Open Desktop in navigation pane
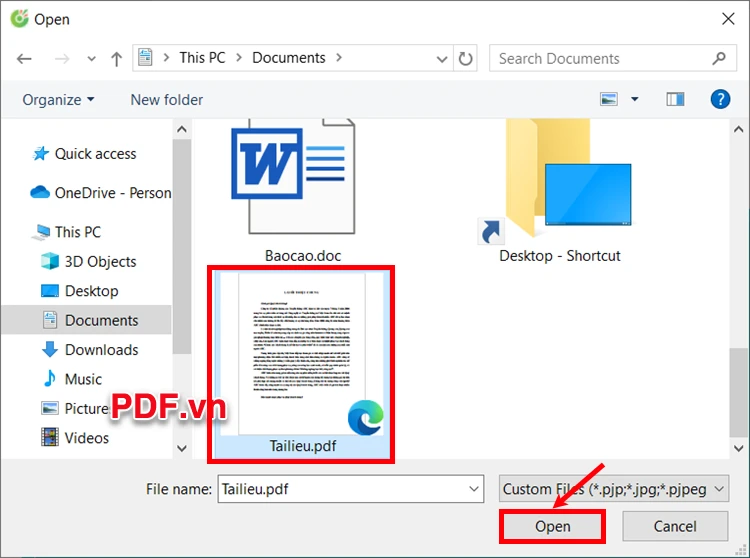This screenshot has height=558, width=750. point(91,291)
